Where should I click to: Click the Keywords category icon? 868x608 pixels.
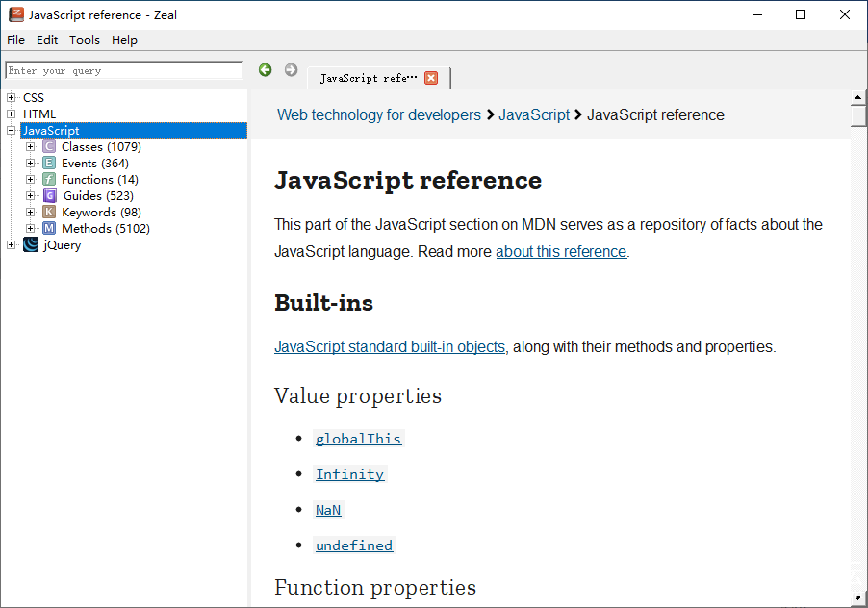pyautogui.click(x=49, y=212)
